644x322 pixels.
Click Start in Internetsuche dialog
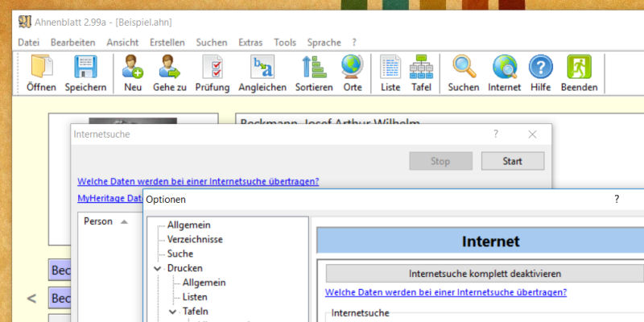click(513, 161)
